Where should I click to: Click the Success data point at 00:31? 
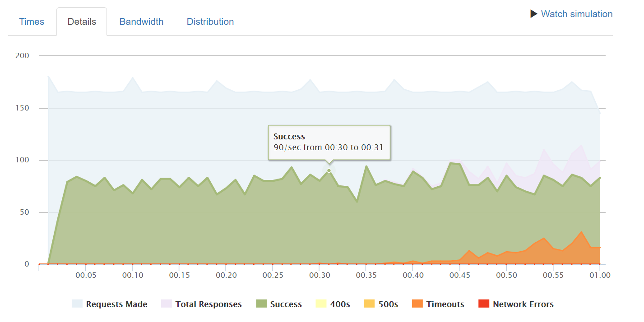coord(329,170)
